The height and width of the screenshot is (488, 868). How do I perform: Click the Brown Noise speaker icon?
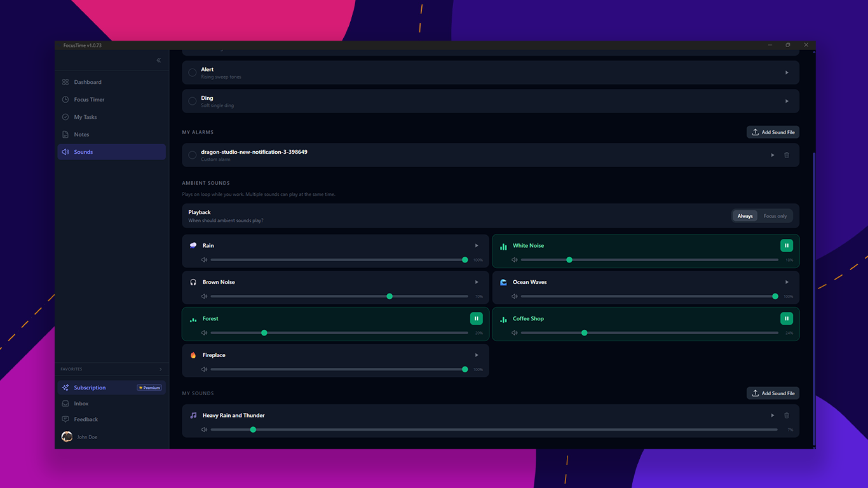[205, 297]
